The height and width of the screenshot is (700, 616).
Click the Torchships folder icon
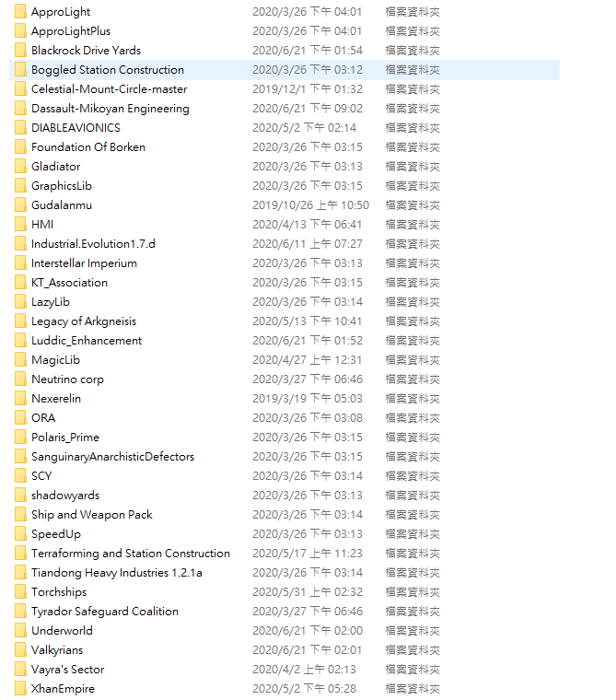pos(20,592)
